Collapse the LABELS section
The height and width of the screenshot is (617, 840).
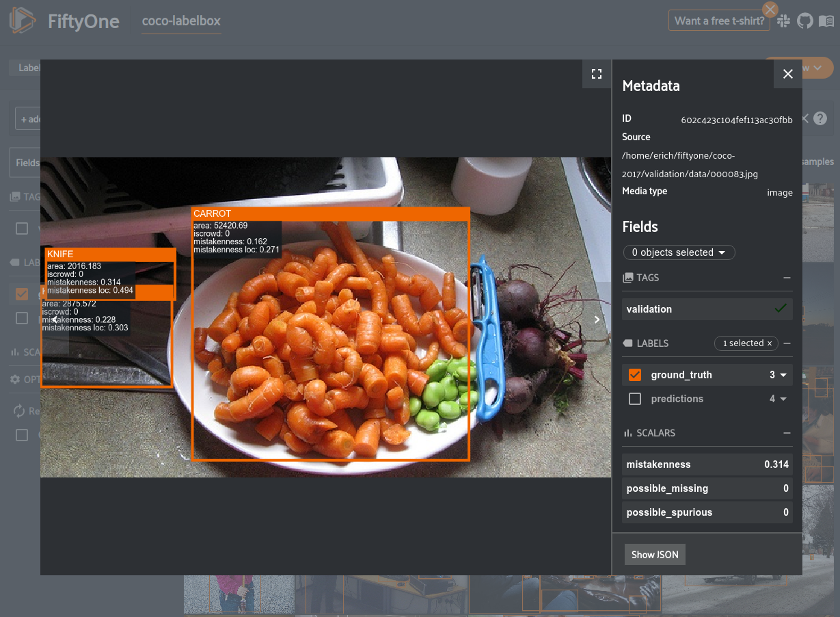point(787,343)
